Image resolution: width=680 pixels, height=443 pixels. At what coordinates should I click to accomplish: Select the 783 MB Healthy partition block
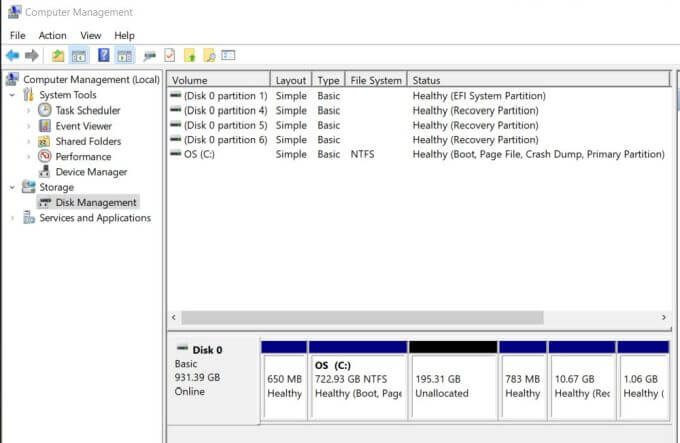click(x=523, y=381)
